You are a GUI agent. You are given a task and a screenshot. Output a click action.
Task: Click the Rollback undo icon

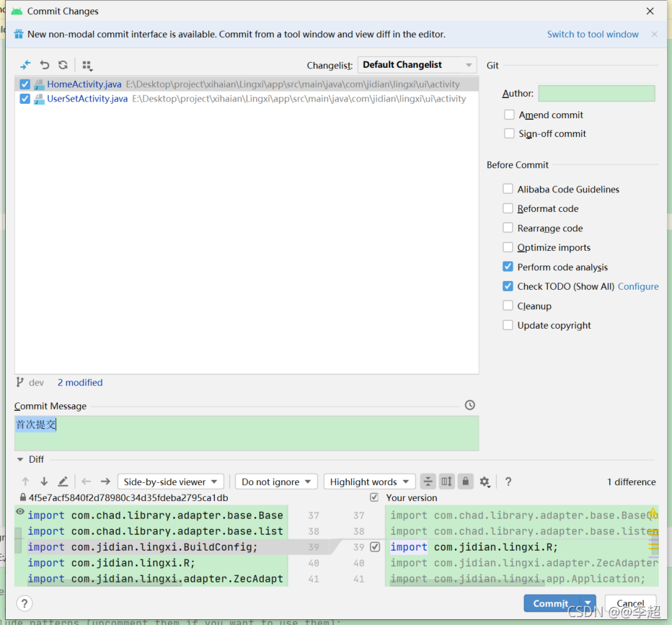point(44,65)
